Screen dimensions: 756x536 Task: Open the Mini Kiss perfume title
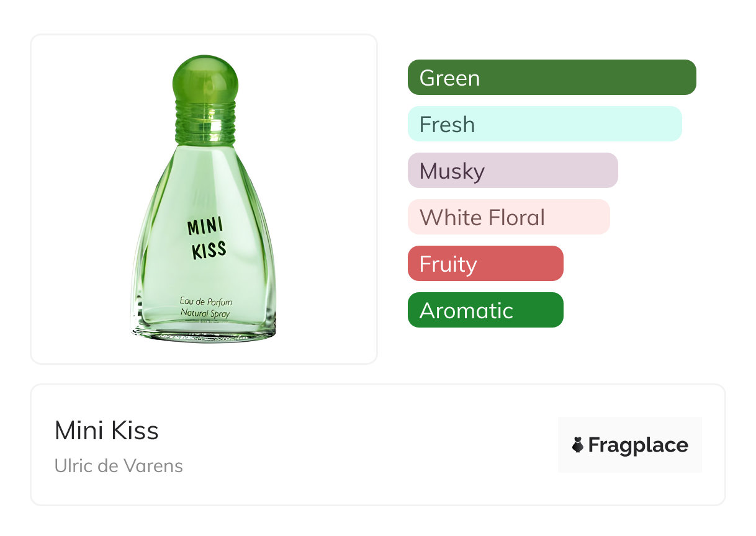[107, 431]
